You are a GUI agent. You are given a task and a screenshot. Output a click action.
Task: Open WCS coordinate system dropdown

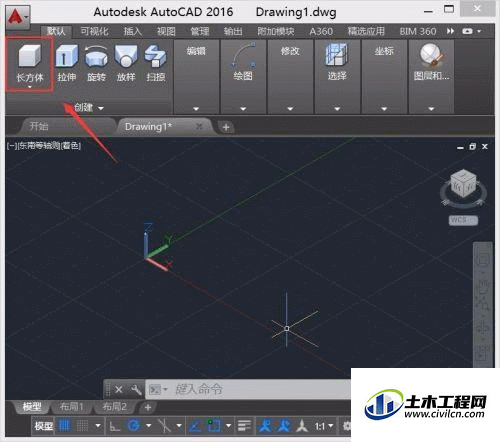[x=463, y=220]
